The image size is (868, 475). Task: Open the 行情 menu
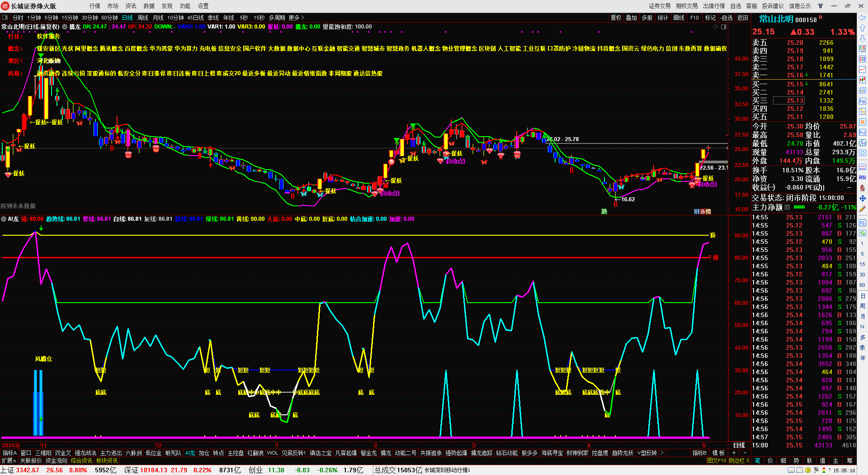pyautogui.click(x=95, y=6)
